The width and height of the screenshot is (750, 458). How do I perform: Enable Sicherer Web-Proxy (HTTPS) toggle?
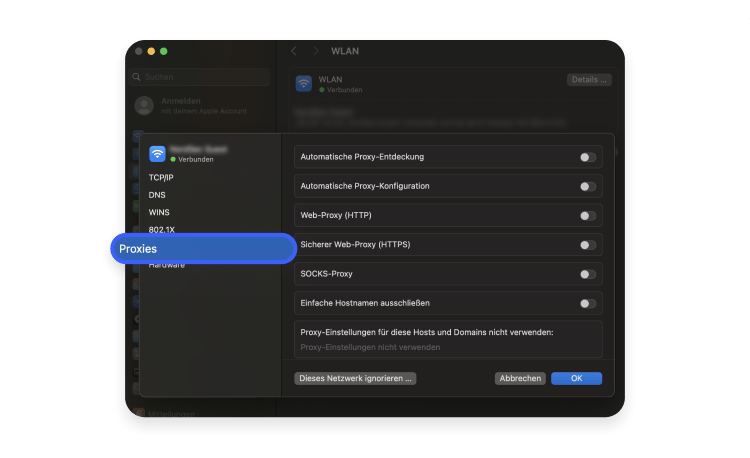(x=588, y=245)
